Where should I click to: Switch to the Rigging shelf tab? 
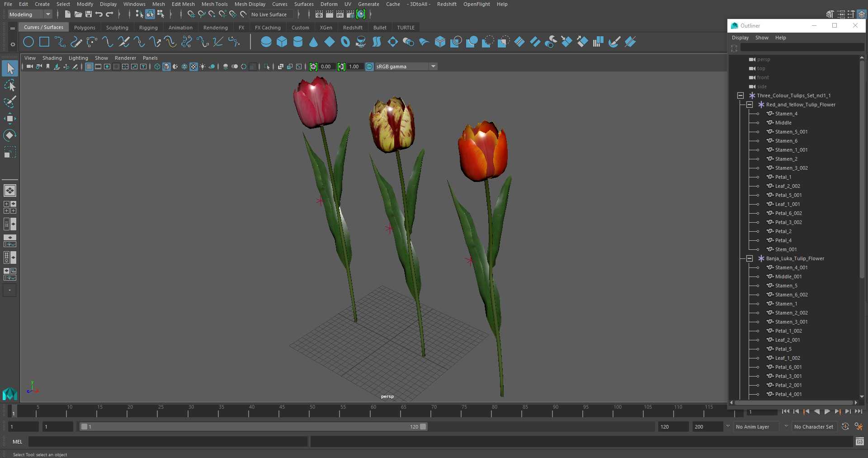(x=148, y=28)
